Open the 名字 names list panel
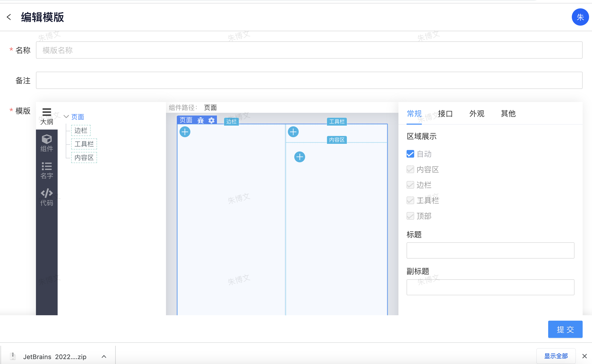592x364 pixels. click(47, 170)
